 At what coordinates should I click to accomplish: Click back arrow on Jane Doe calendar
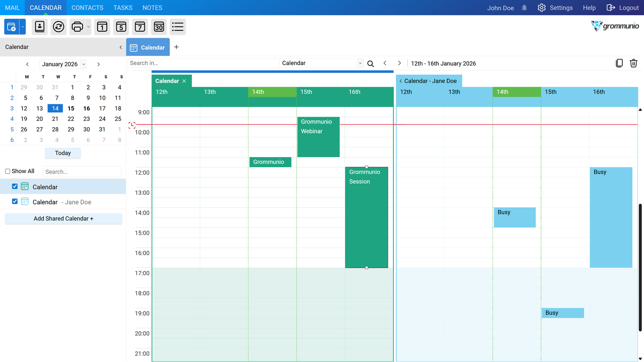point(401,81)
